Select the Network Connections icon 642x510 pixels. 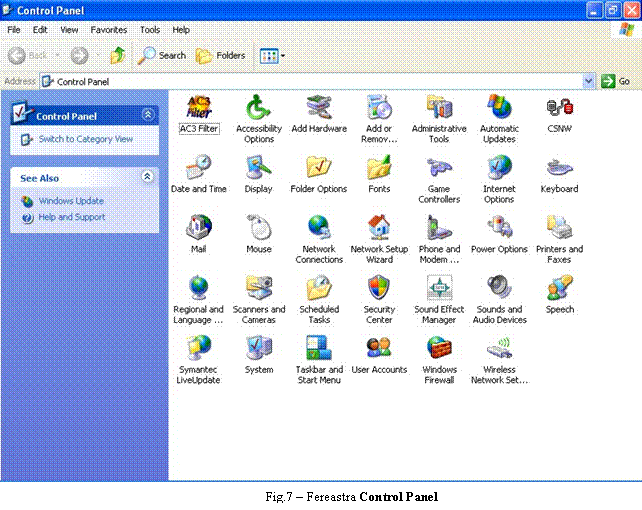tap(319, 228)
